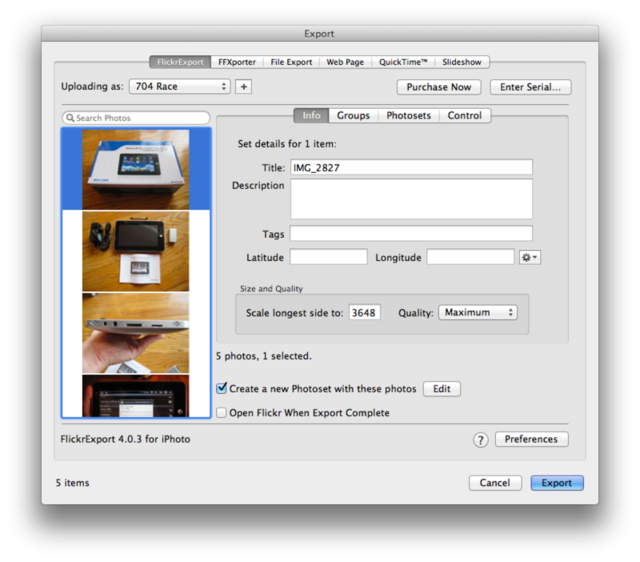Switch to the FFXporter tab
Viewport: 640px width, 562px height.
click(x=237, y=62)
